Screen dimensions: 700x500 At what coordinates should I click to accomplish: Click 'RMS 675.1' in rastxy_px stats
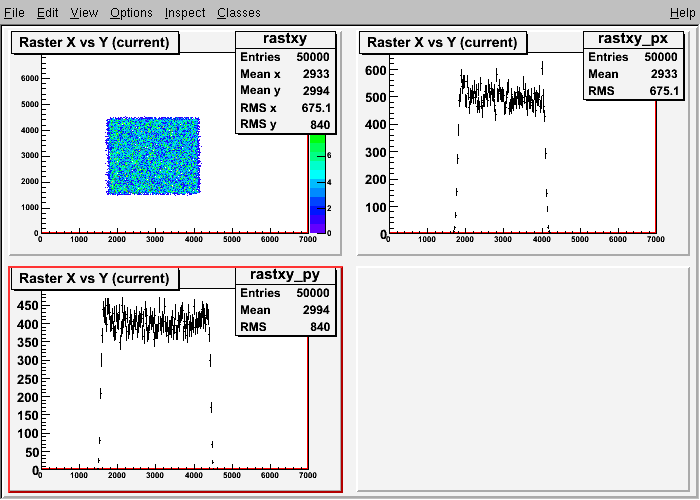coord(633,91)
